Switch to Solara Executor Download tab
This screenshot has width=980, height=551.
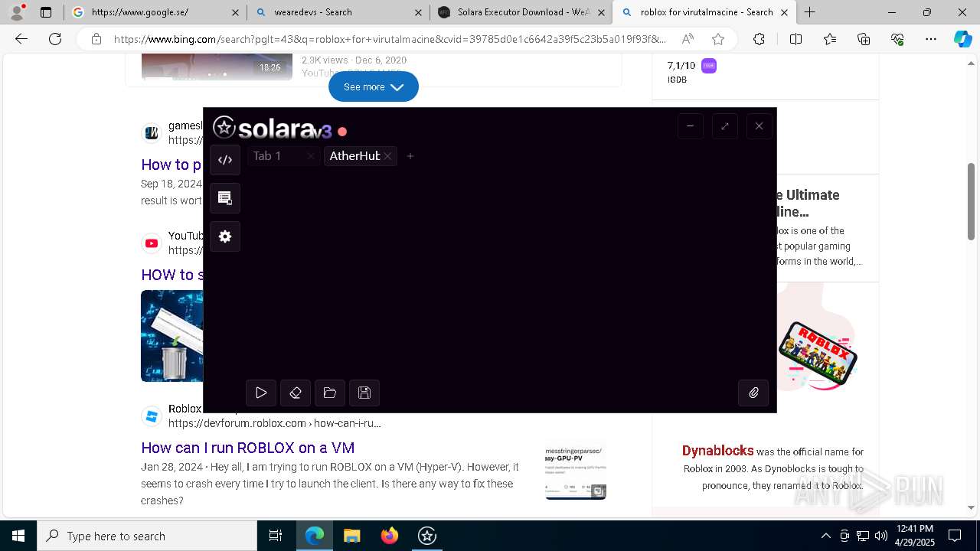click(x=521, y=12)
